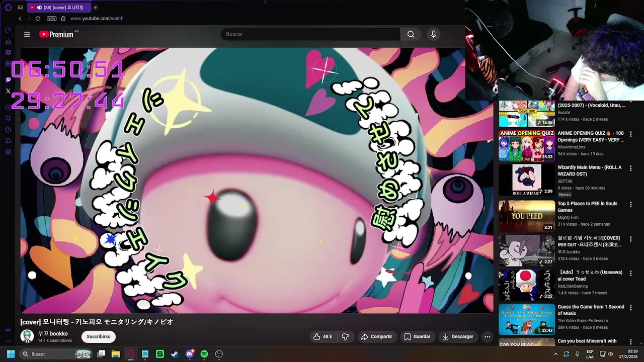
Task: Start voice search with microphone
Action: pos(434,34)
